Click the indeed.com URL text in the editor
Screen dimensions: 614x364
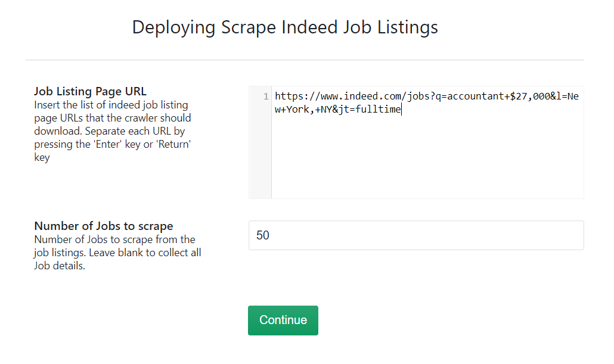(426, 102)
